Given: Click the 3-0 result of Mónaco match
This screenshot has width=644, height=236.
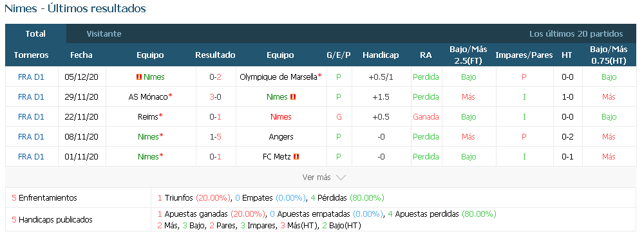Looking at the screenshot, I should coord(215,97).
